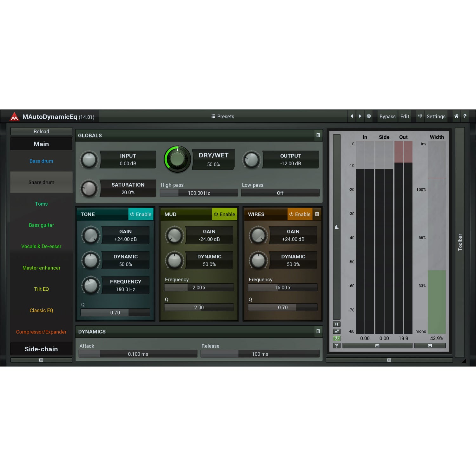This screenshot has width=476, height=476.
Task: Toggle the MUD band Enable button
Action: (224, 214)
